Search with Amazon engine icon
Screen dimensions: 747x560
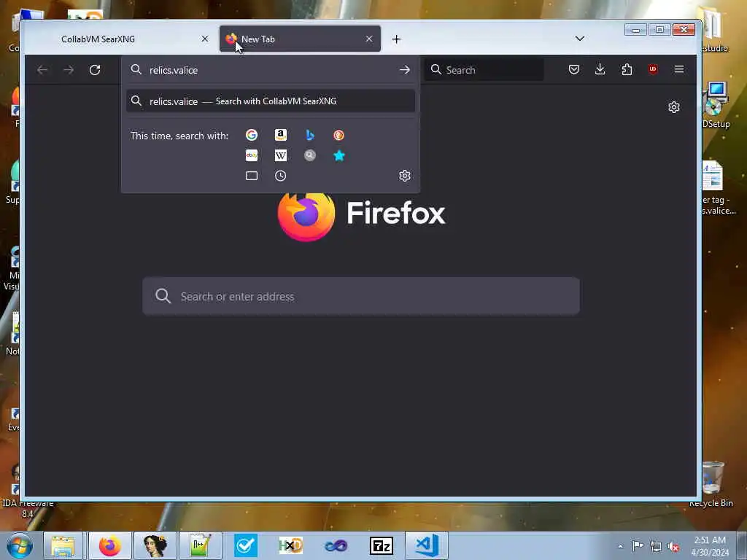pyautogui.click(x=281, y=135)
